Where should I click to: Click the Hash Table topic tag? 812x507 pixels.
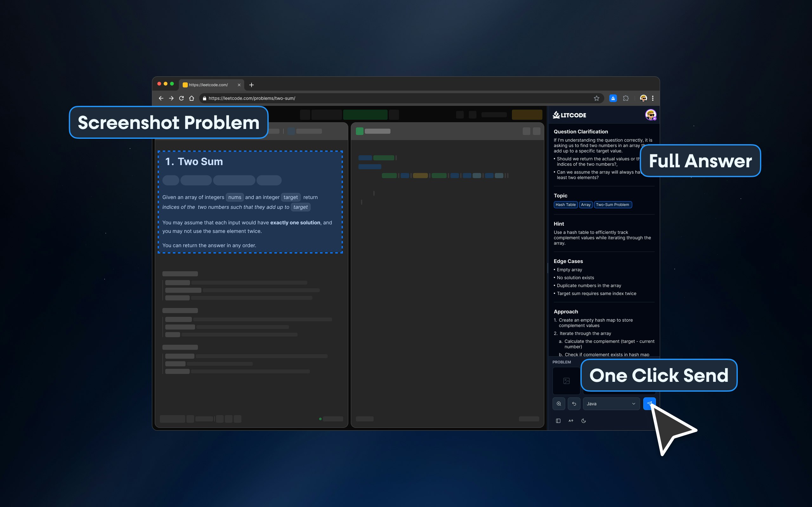click(x=565, y=205)
